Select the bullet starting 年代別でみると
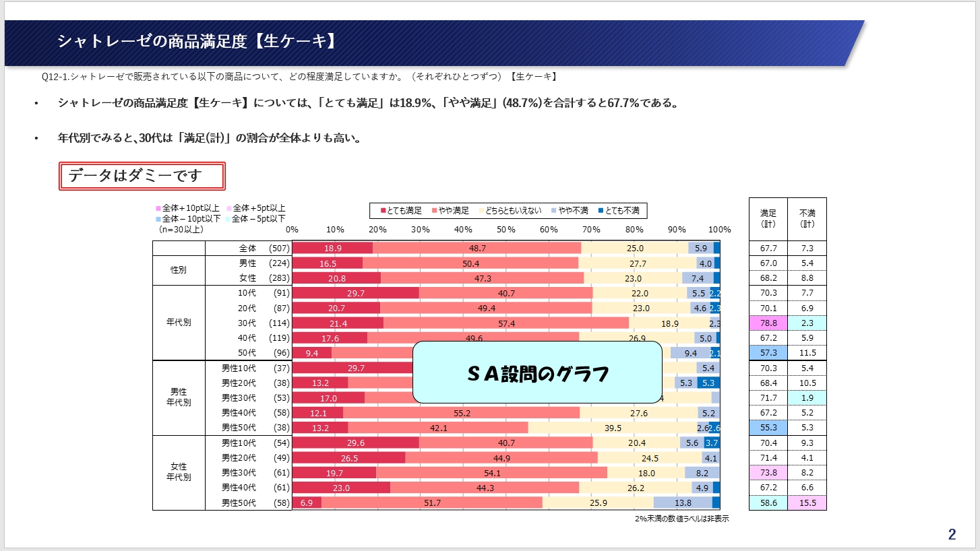 (x=210, y=139)
